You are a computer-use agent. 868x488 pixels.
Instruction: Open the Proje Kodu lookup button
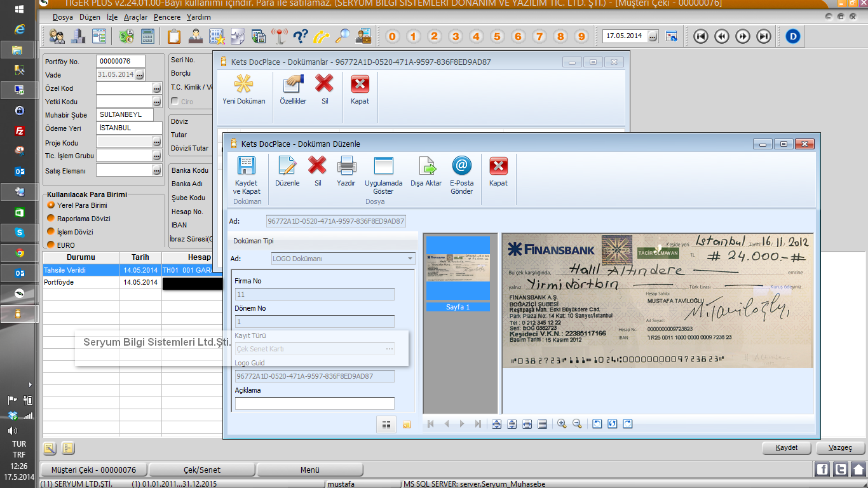point(156,143)
